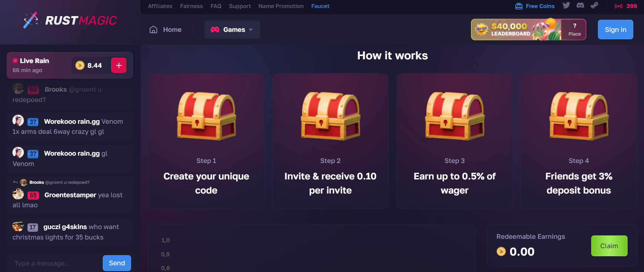The height and width of the screenshot is (272, 644).
Task: Click Groentestamper's username in chat
Action: pyautogui.click(x=71, y=195)
